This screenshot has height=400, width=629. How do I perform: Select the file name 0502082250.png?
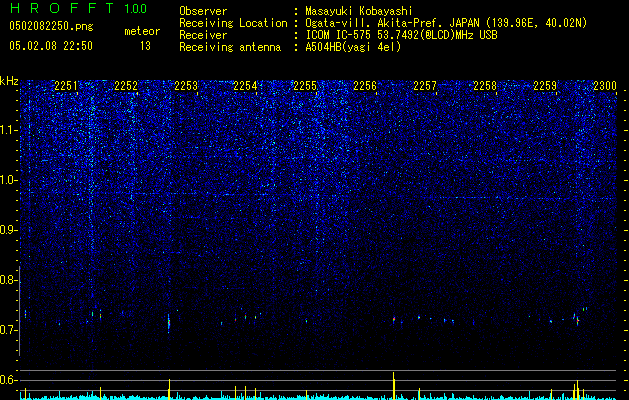click(51, 26)
